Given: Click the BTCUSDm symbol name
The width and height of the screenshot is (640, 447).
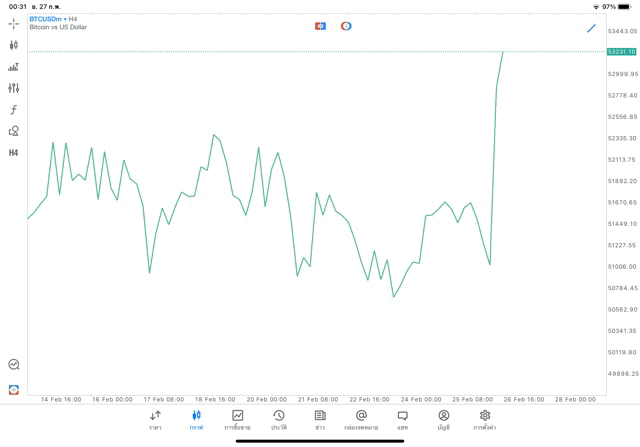Looking at the screenshot, I should coord(46,18).
